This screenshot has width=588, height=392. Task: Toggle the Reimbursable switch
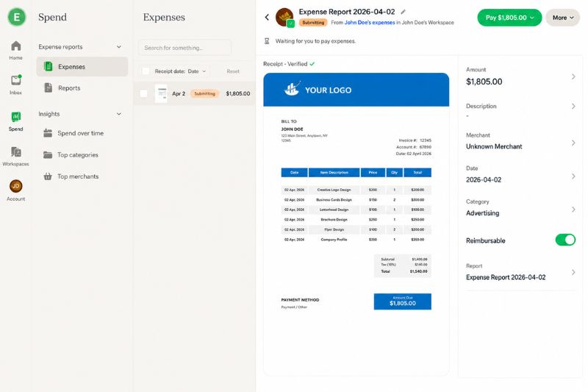[x=565, y=240]
